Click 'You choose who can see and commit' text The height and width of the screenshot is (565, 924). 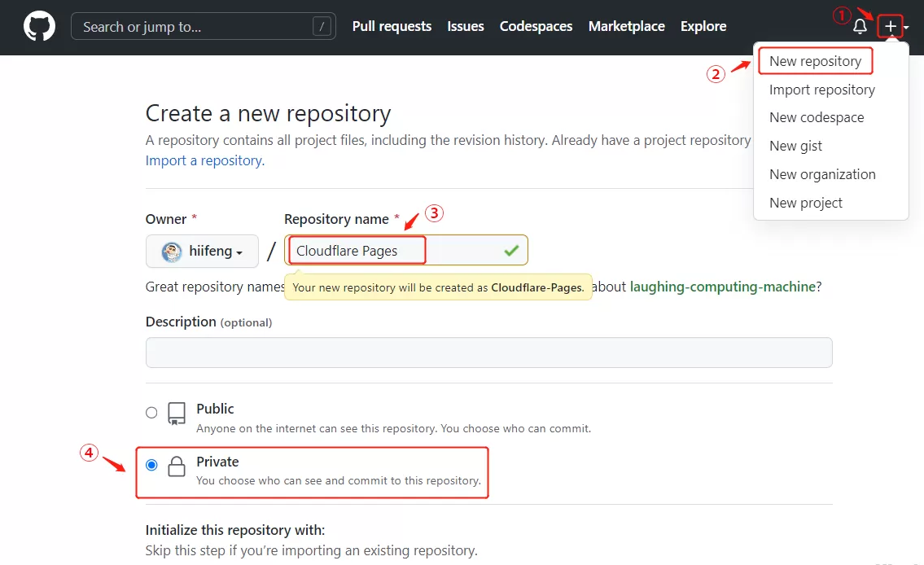point(339,481)
